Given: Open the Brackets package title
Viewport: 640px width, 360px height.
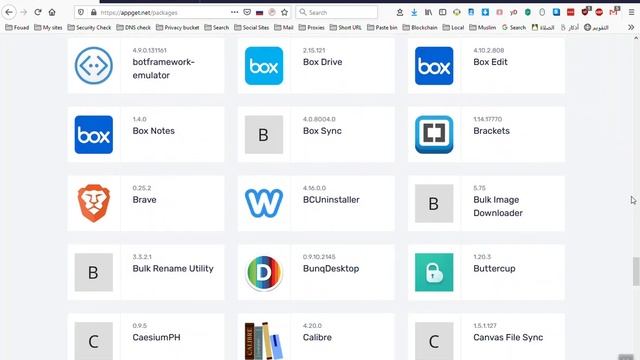Looking at the screenshot, I should 491,131.
